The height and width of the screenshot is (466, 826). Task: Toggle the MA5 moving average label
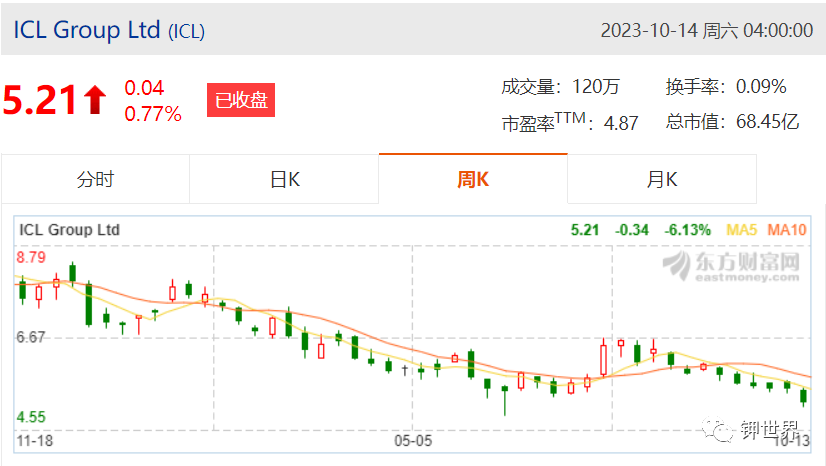(741, 230)
